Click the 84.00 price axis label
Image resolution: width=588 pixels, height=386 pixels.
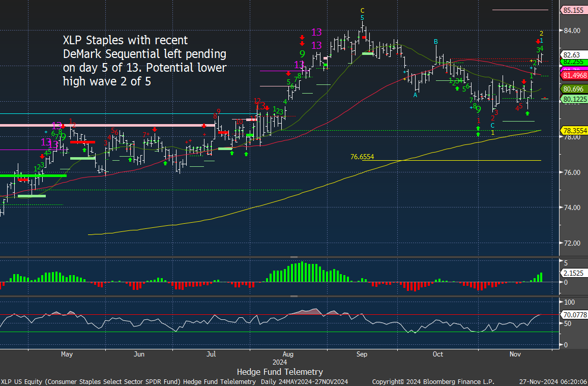tap(571, 31)
